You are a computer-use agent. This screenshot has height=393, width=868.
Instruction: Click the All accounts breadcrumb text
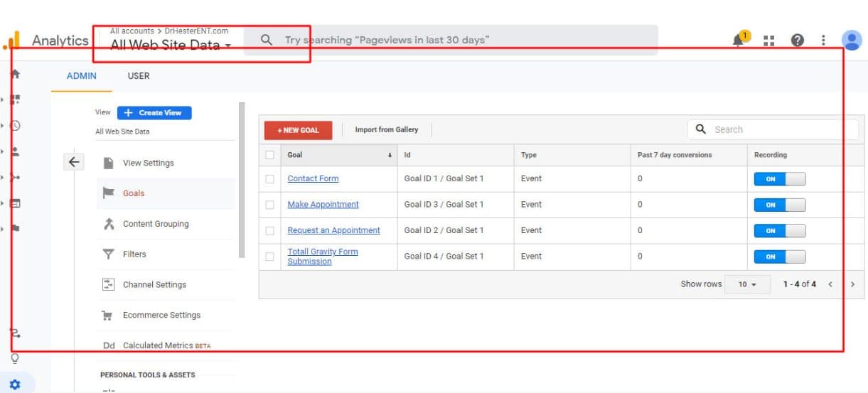(132, 31)
